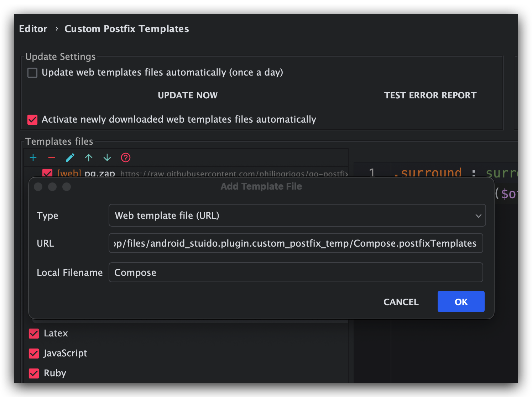The image size is (532, 397).
Task: Move template file down with arrow icon
Action: tap(107, 158)
